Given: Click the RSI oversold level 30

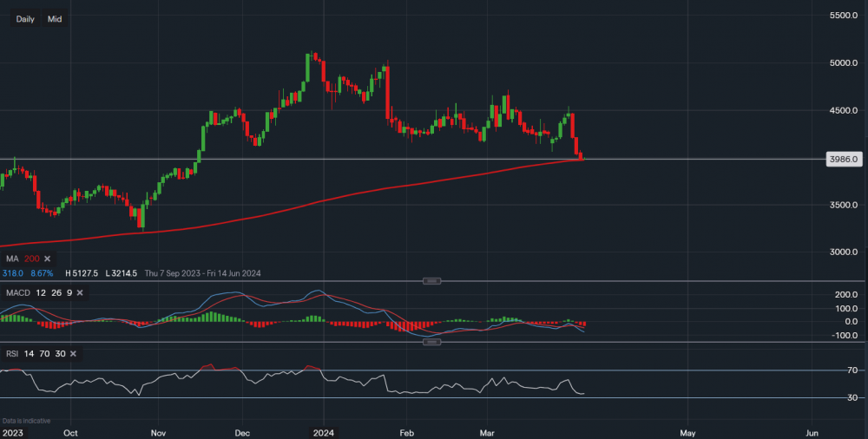Looking at the screenshot, I should [58, 354].
